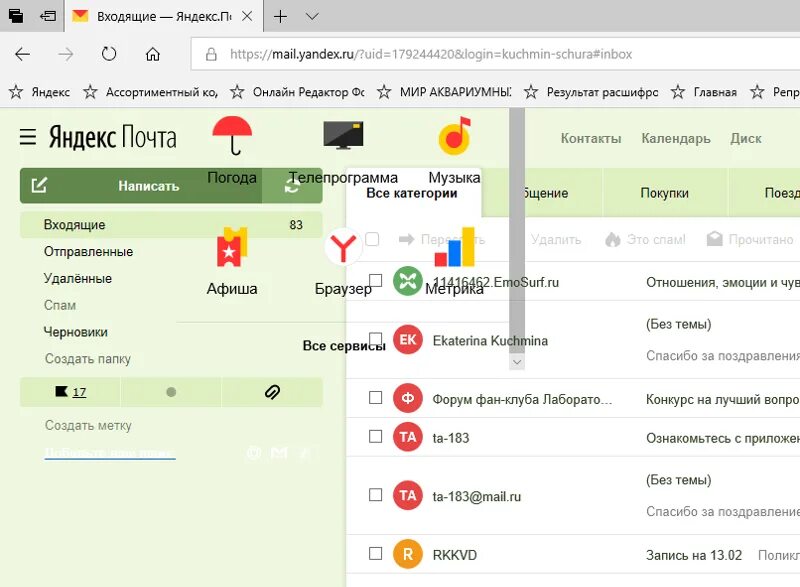Filter mail by unread dot icon
800x587 pixels.
tap(171, 392)
